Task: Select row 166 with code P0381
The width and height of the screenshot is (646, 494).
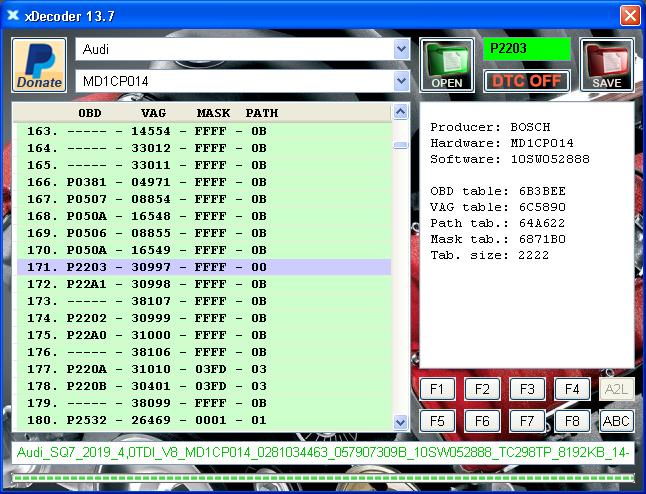Action: point(200,182)
